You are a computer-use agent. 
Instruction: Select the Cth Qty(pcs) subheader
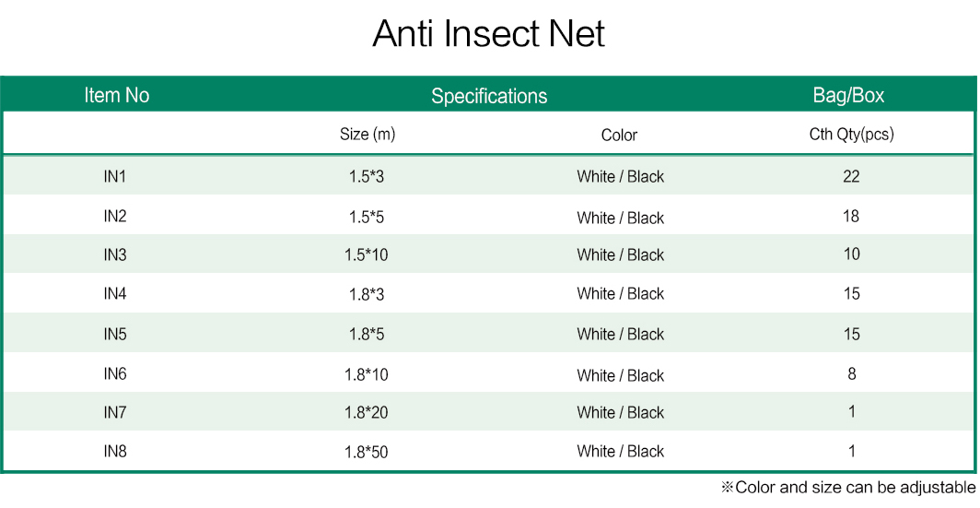point(851,135)
